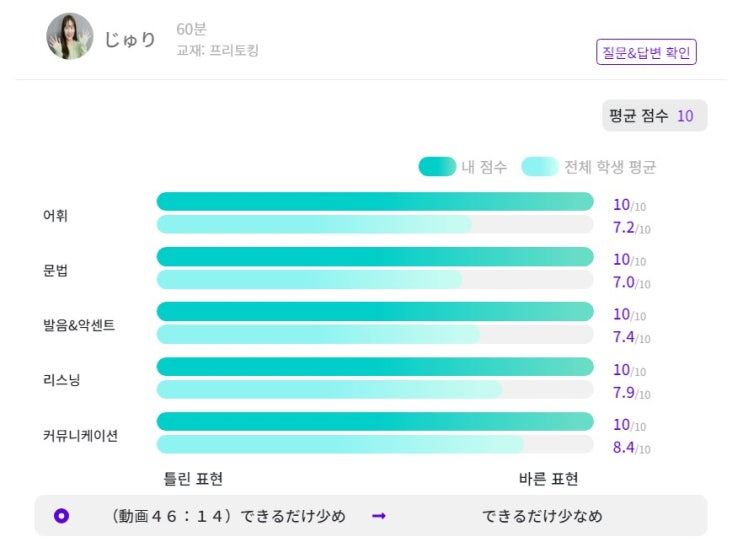
Task: Click the 어휘 my-score bar
Action: coord(374,202)
